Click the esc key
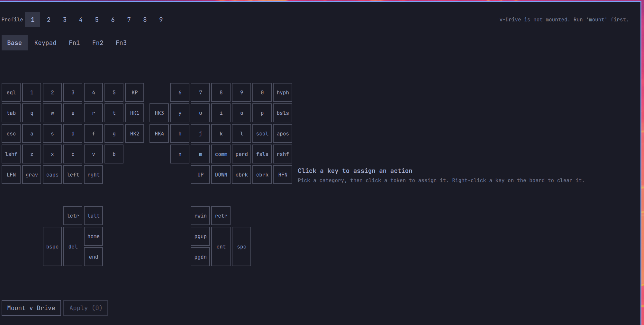Screen dimensions: 644x325 coord(11,134)
